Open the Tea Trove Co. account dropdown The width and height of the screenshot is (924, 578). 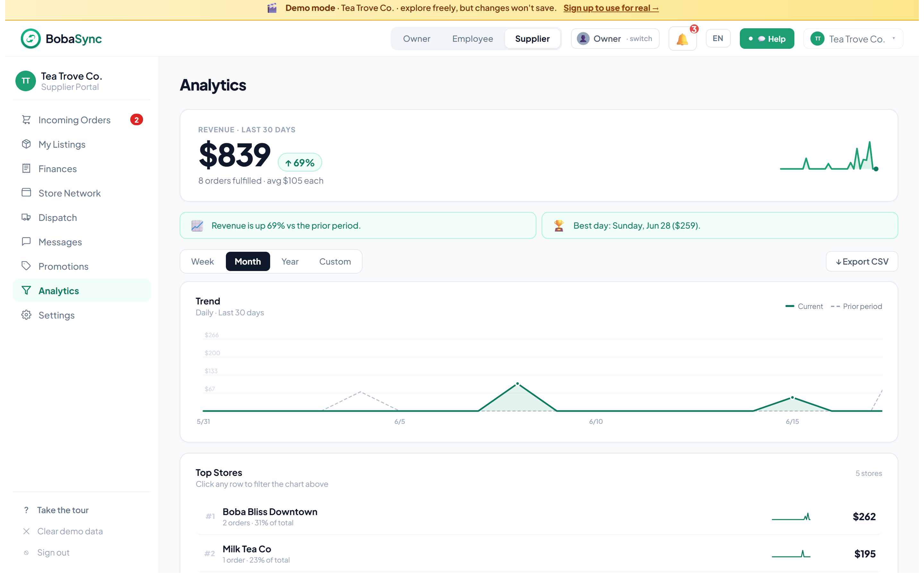(853, 39)
